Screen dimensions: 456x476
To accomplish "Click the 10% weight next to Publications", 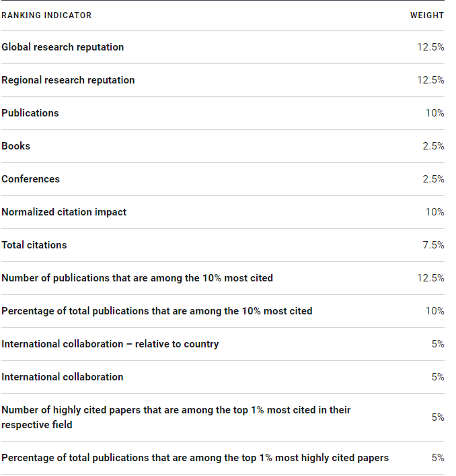I will click(434, 113).
